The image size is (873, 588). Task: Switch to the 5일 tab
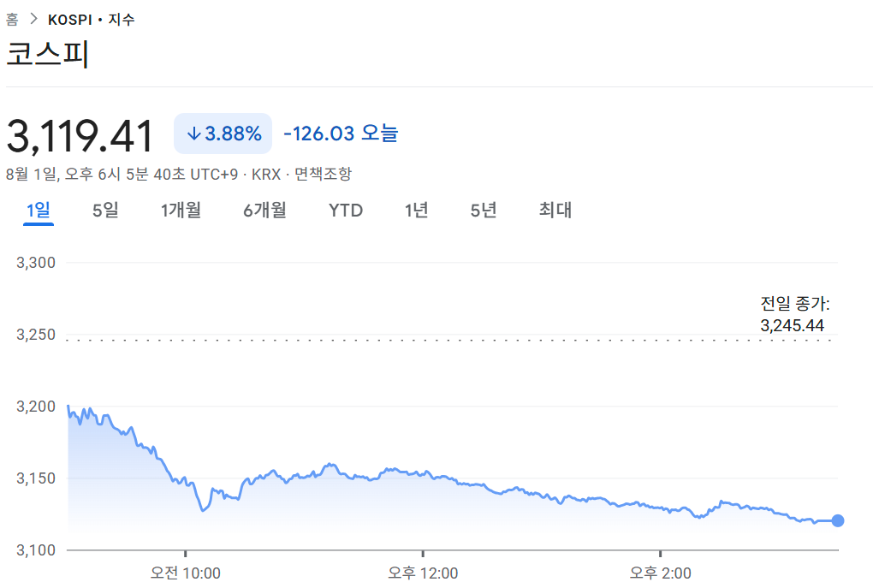105,210
